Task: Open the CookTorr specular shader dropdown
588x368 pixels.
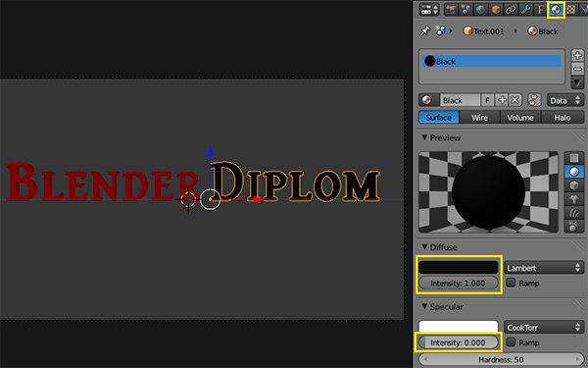Action: tap(544, 328)
